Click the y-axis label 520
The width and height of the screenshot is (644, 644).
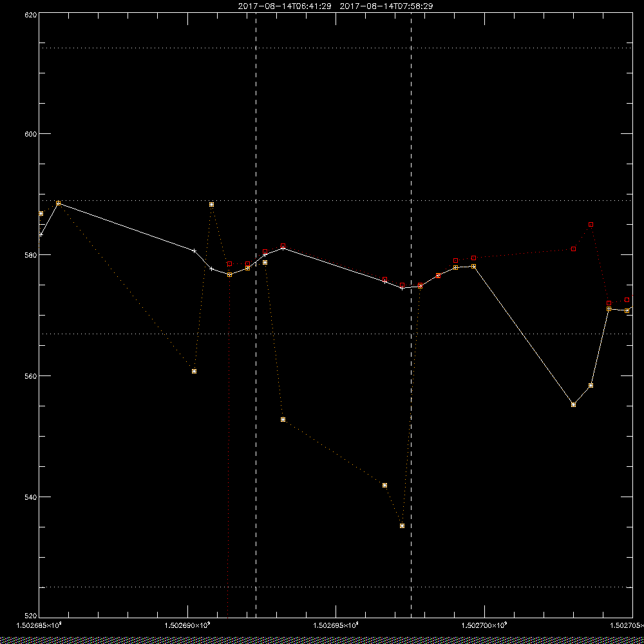[x=32, y=616]
